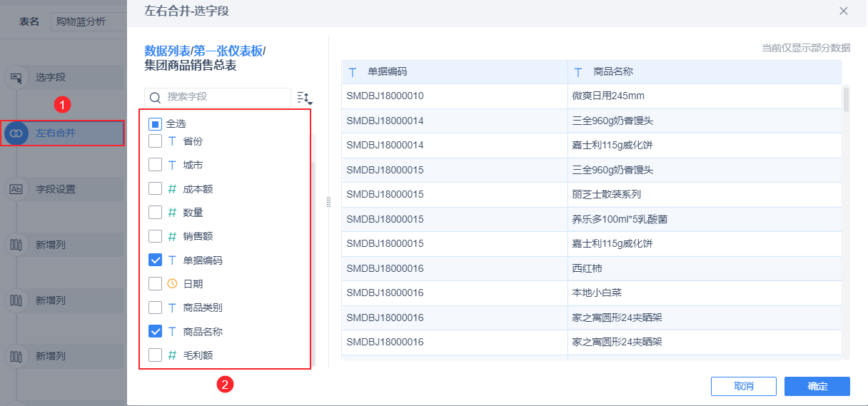Click the 集团商品销售总表 title text
The width and height of the screenshot is (868, 406).
click(x=191, y=66)
